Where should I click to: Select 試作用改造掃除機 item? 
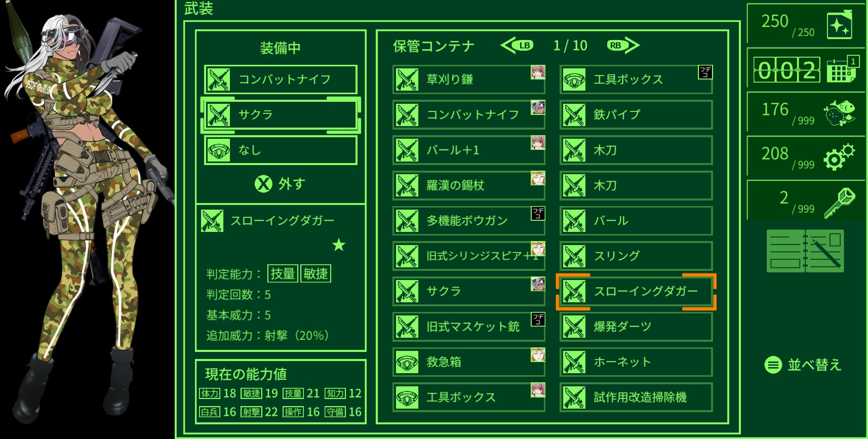[x=636, y=397]
